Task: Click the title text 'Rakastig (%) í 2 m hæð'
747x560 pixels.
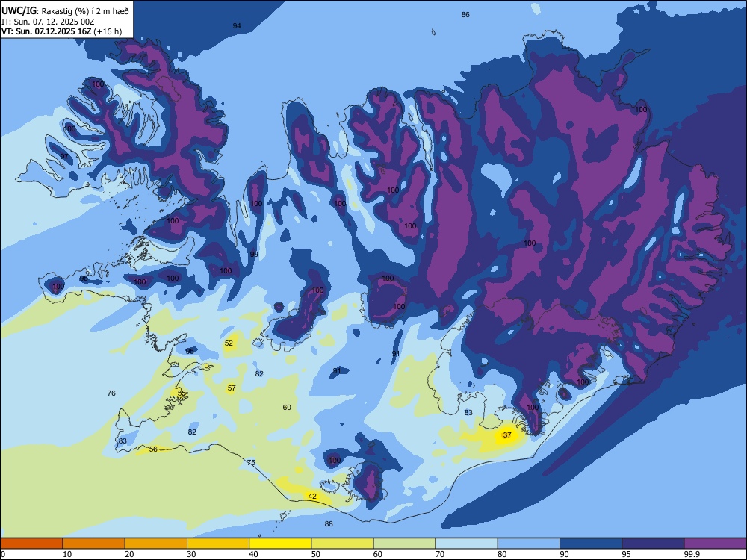Action: [86, 11]
